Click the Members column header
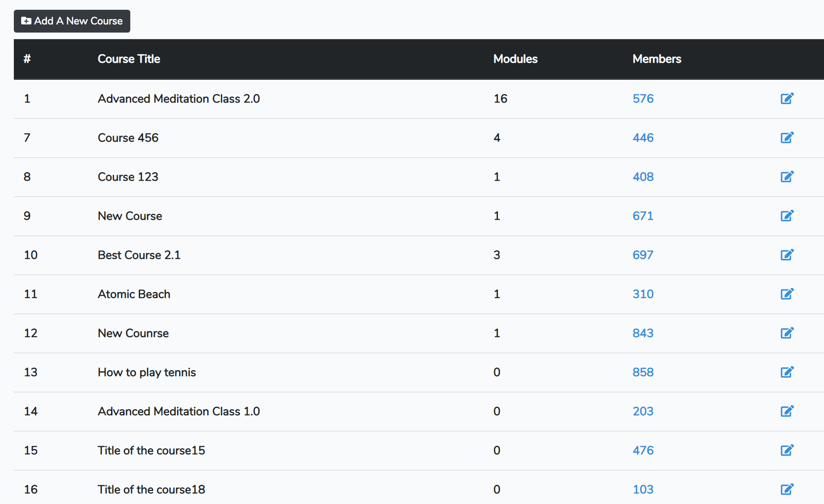Viewport: 824px width, 504px height. pos(657,59)
